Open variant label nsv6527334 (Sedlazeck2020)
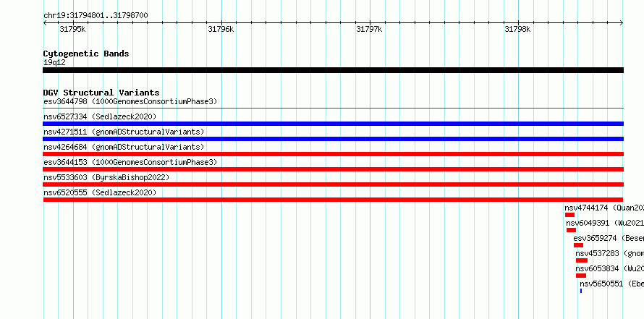This screenshot has width=644, height=319. coord(100,116)
